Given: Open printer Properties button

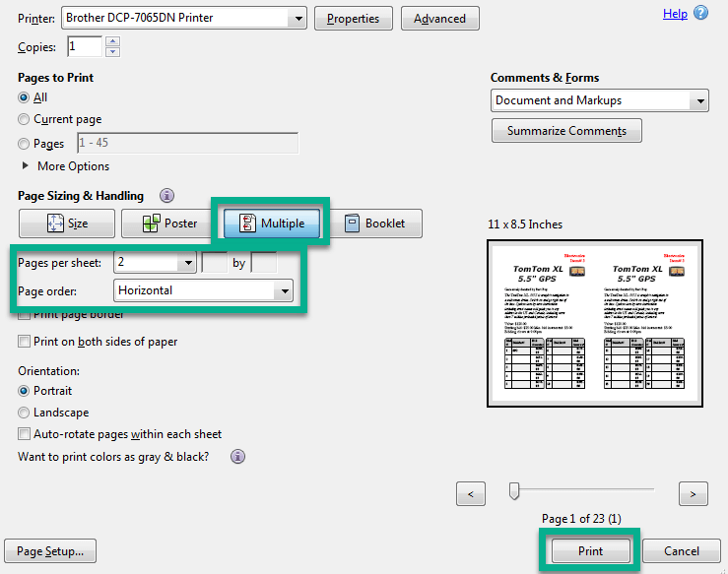Looking at the screenshot, I should [x=354, y=18].
